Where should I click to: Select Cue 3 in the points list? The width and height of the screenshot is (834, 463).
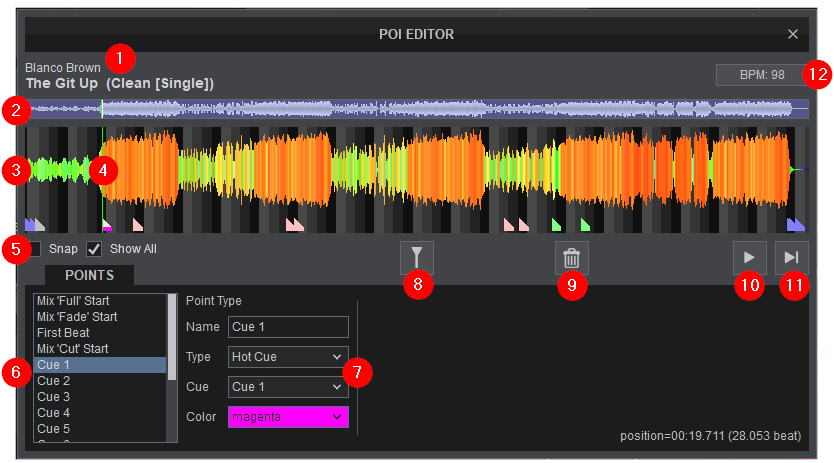54,397
